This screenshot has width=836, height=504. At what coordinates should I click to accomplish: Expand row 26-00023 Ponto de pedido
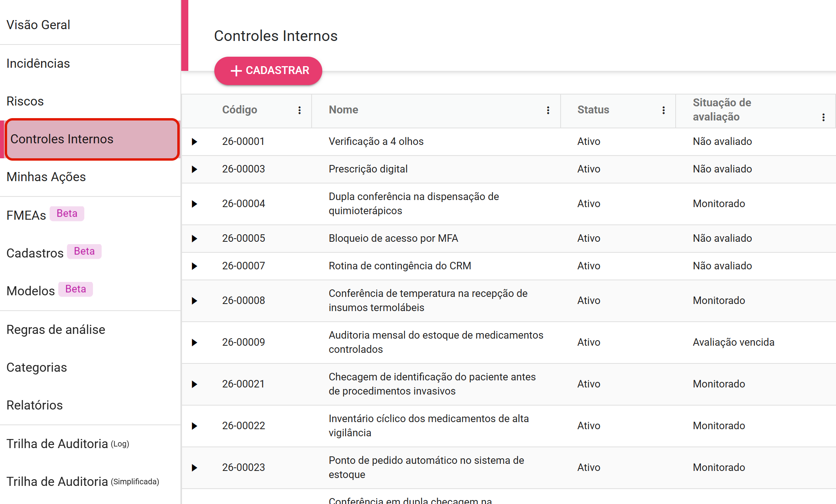(194, 468)
